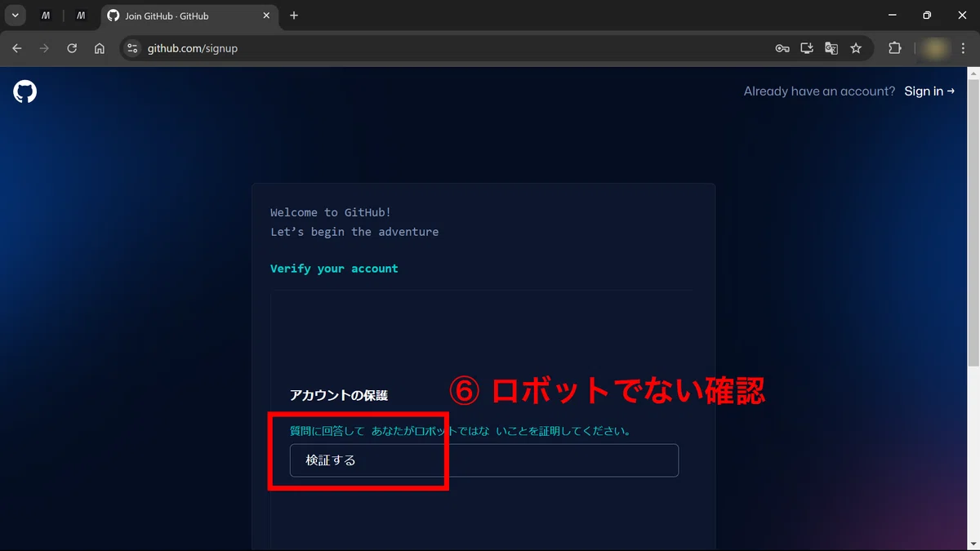This screenshot has width=980, height=551.
Task: Open the tab search dropdown arrow
Action: coord(16,16)
